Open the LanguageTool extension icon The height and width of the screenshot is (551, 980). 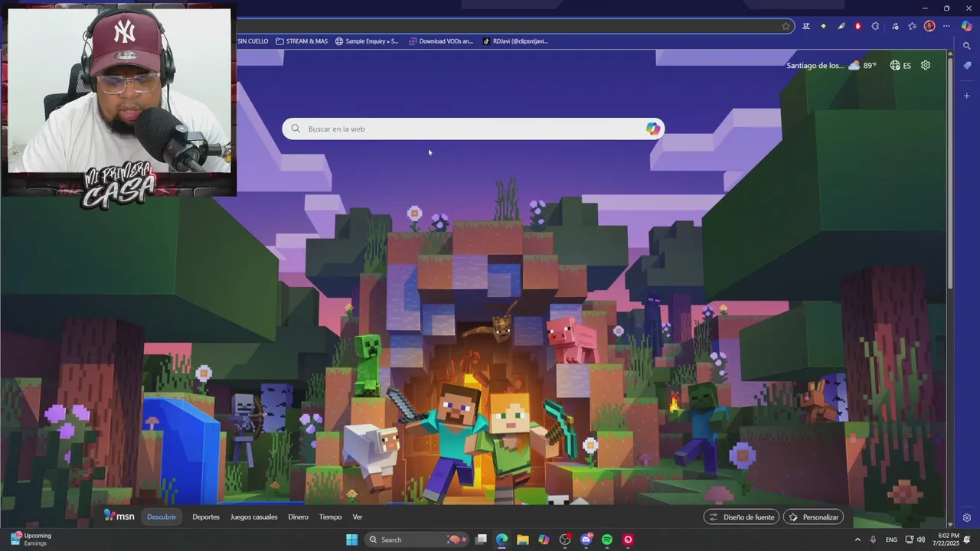806,26
